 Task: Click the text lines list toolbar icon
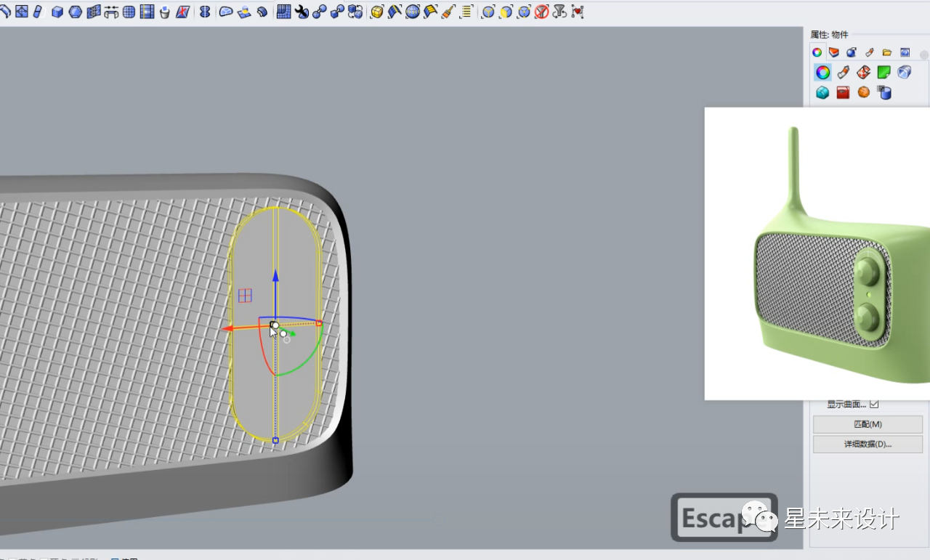[x=466, y=12]
